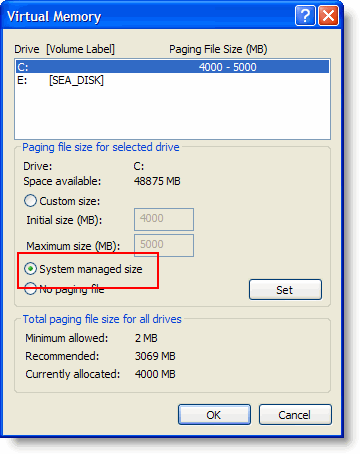Screen dimensions: 360x454
Task: Close the Virtual Memory dialog
Action: (x=328, y=16)
